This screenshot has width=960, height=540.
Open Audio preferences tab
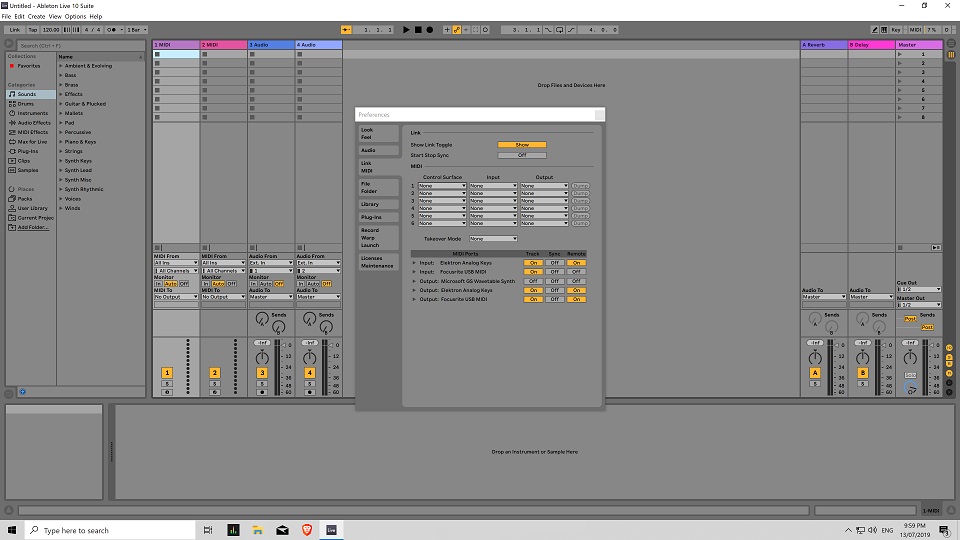[378, 150]
